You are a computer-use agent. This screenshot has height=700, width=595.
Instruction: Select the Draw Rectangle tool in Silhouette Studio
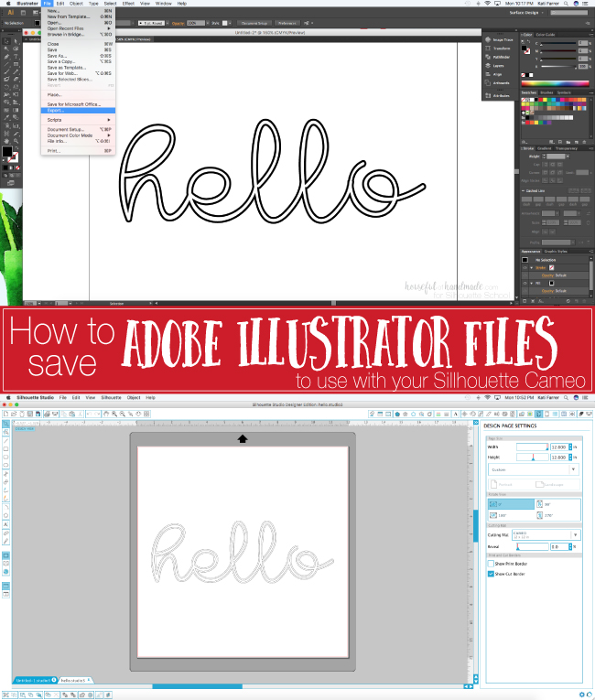(5, 449)
